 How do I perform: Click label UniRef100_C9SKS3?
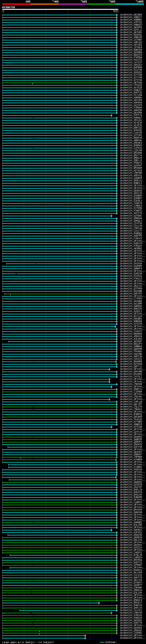[131, 331]
